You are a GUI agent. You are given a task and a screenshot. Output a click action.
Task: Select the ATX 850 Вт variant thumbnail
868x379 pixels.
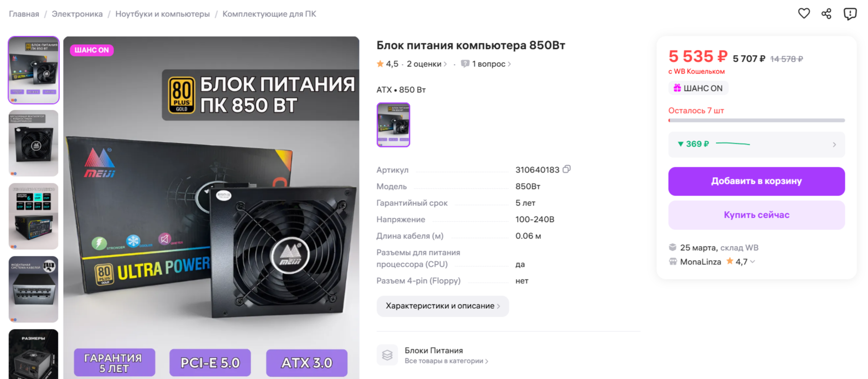(393, 125)
